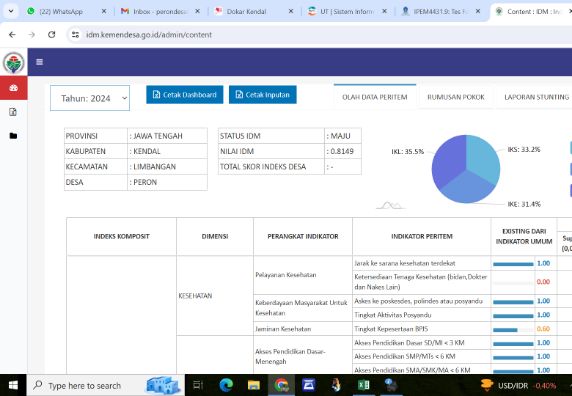
Task: Open the folder sidebar icon
Action: tap(13, 136)
